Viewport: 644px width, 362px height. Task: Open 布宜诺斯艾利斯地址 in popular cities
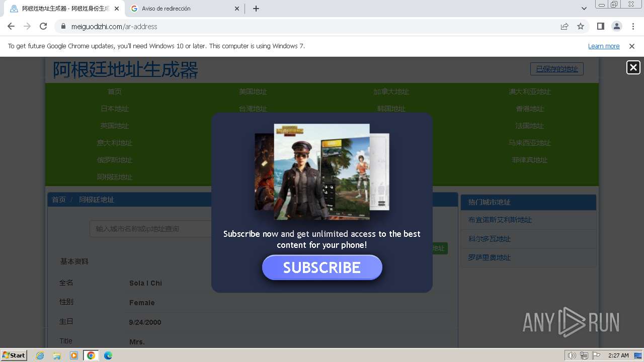pos(500,220)
